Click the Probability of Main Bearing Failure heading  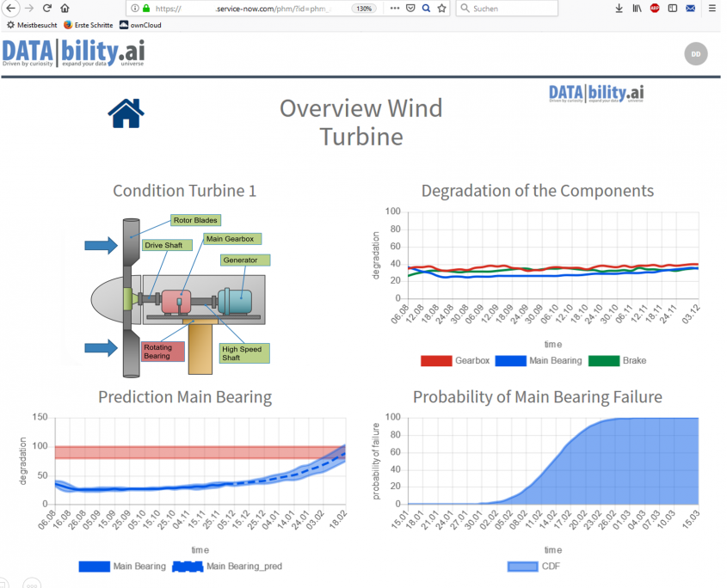538,397
